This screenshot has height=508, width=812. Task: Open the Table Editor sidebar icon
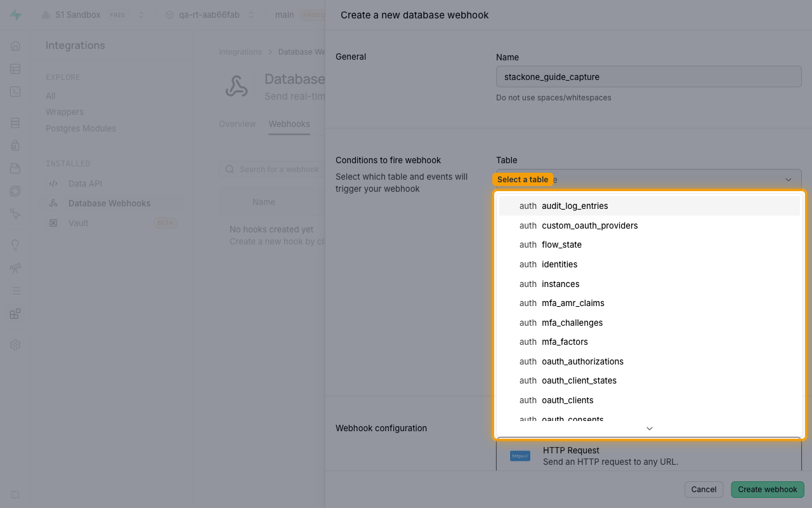click(15, 69)
